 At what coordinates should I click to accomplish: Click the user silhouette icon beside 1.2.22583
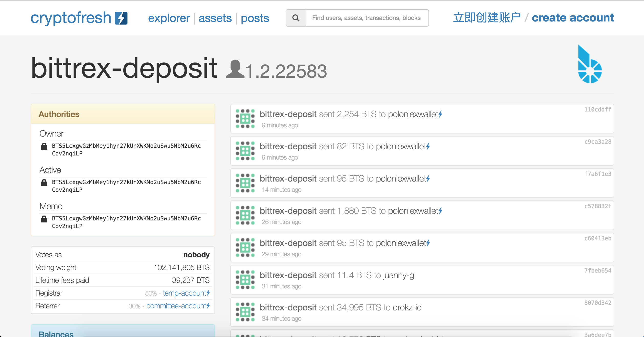click(235, 69)
